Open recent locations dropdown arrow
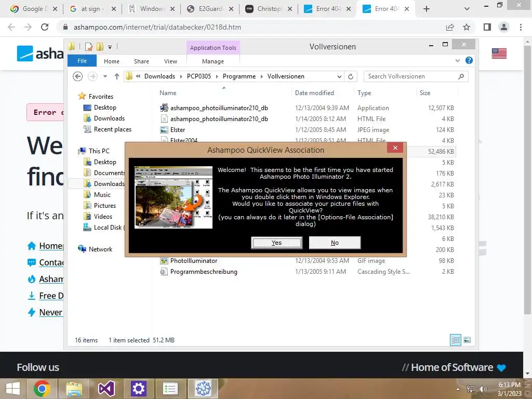 tap(105, 76)
